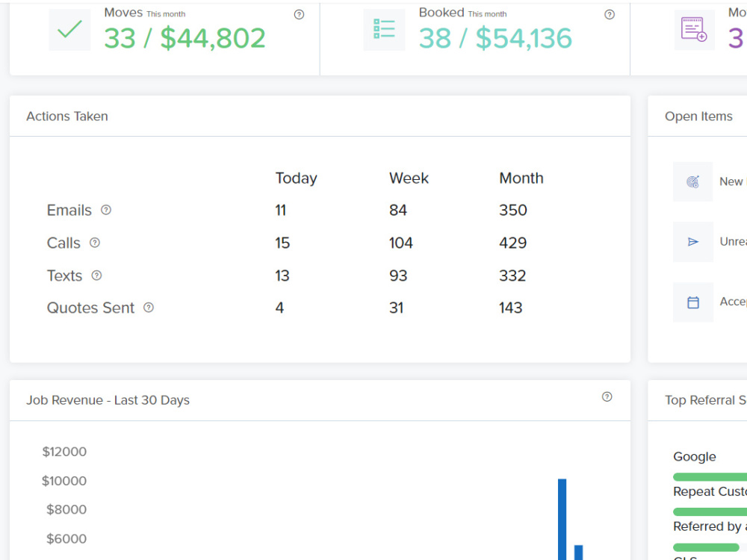Image resolution: width=747 pixels, height=560 pixels.
Task: Click the Booked list icon
Action: click(384, 30)
